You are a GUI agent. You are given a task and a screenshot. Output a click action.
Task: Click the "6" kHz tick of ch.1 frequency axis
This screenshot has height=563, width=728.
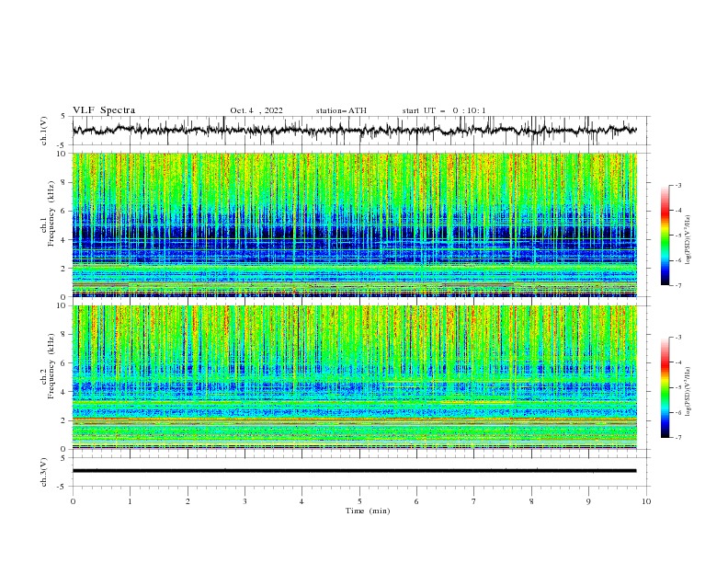63,211
